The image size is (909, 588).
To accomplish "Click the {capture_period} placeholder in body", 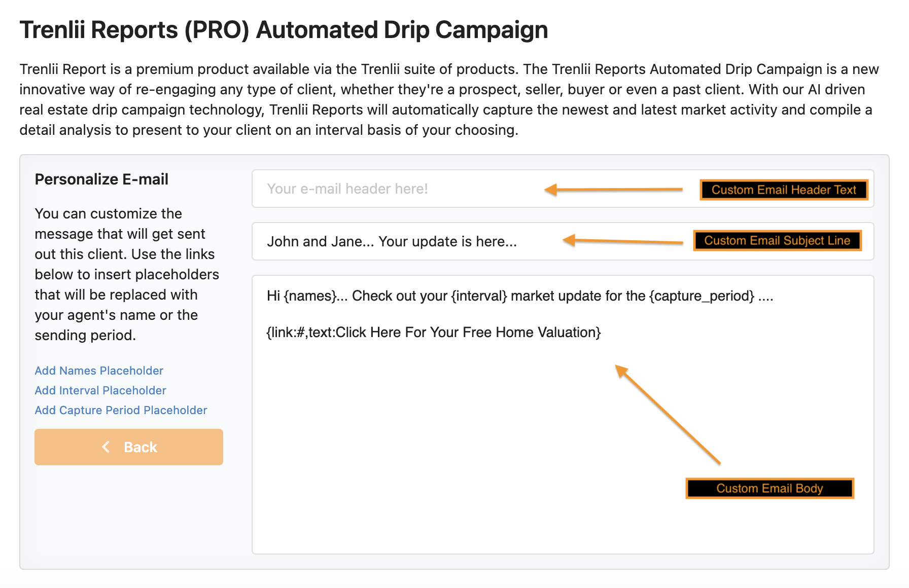I will [x=702, y=296].
